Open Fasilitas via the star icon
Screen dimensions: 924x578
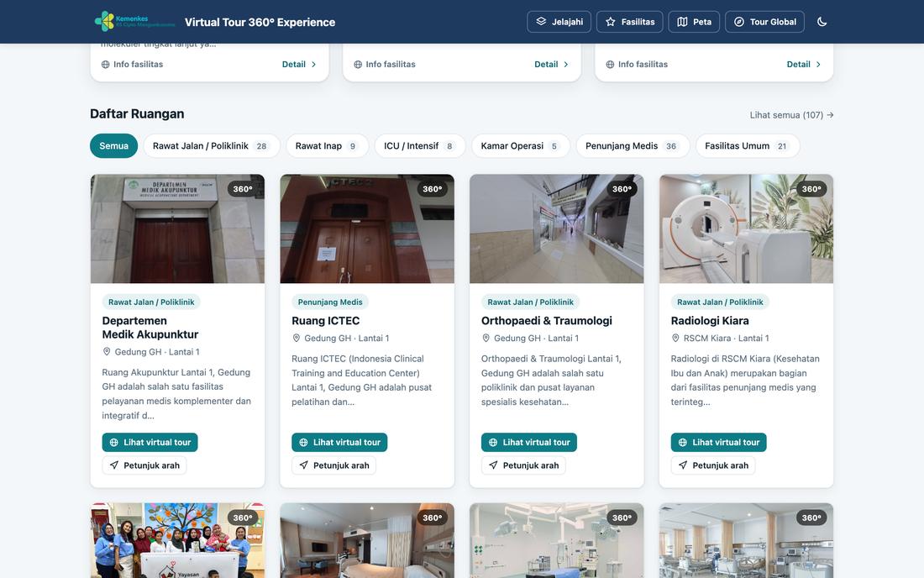tap(629, 22)
